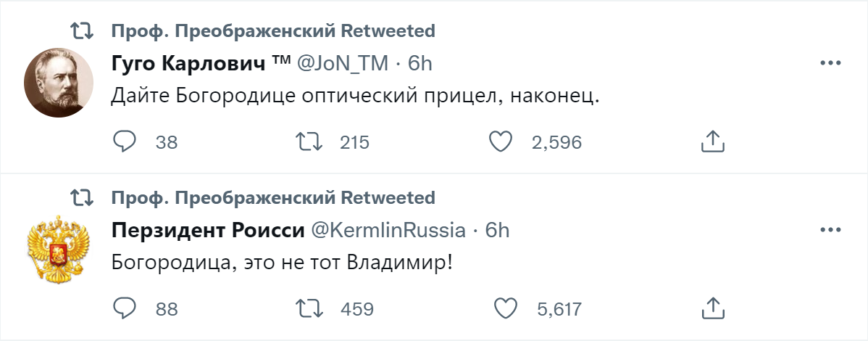Reply to Гуго Карлович's tweet
The width and height of the screenshot is (868, 341).
pos(125,142)
